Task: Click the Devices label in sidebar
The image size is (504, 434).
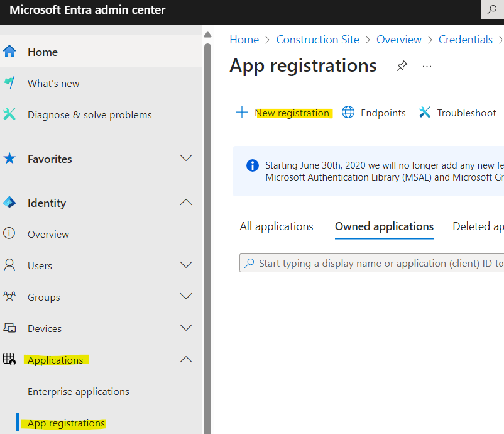Action: [x=45, y=328]
